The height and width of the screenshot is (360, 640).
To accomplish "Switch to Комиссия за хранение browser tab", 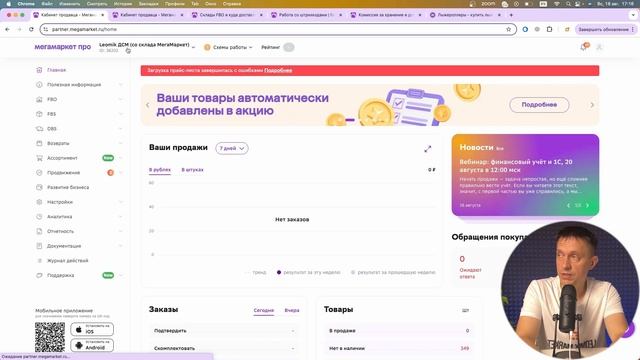I will click(x=386, y=15).
